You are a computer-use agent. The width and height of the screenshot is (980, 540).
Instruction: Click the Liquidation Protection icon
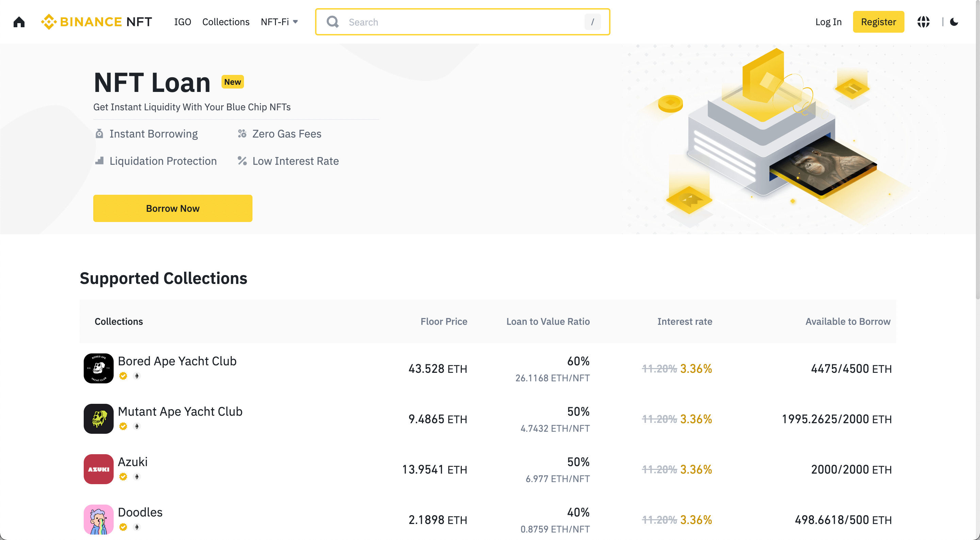point(99,161)
